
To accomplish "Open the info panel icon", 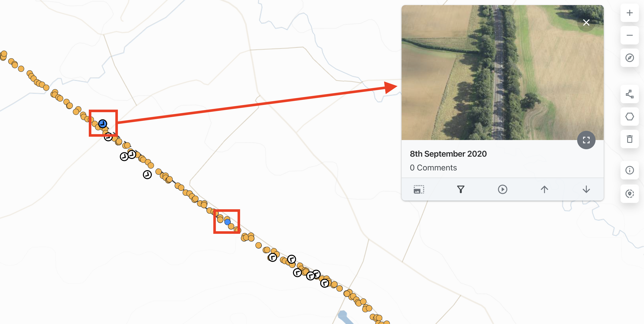I will click(x=629, y=170).
